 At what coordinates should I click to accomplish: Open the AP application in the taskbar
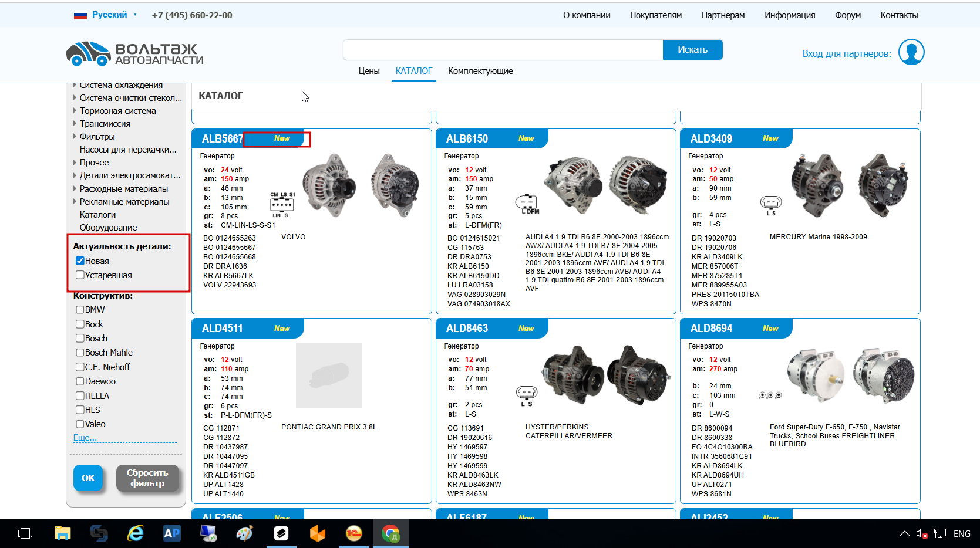(171, 533)
